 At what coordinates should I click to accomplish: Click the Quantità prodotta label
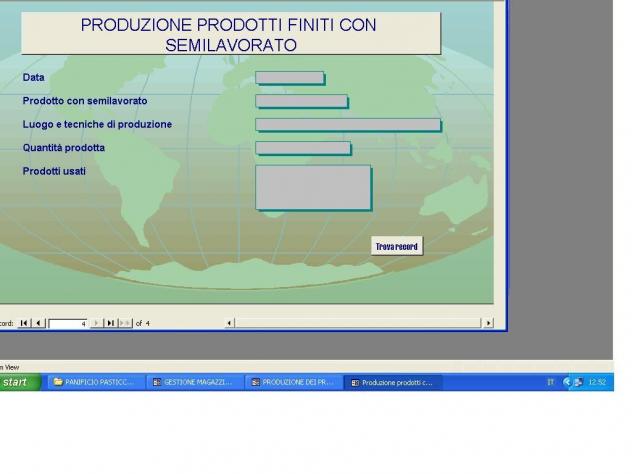click(64, 148)
